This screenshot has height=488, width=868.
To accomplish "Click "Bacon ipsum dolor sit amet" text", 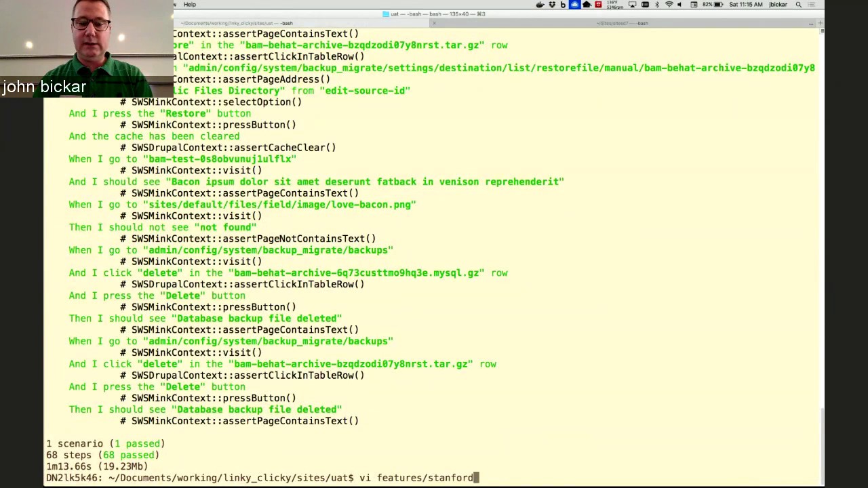I will (246, 182).
